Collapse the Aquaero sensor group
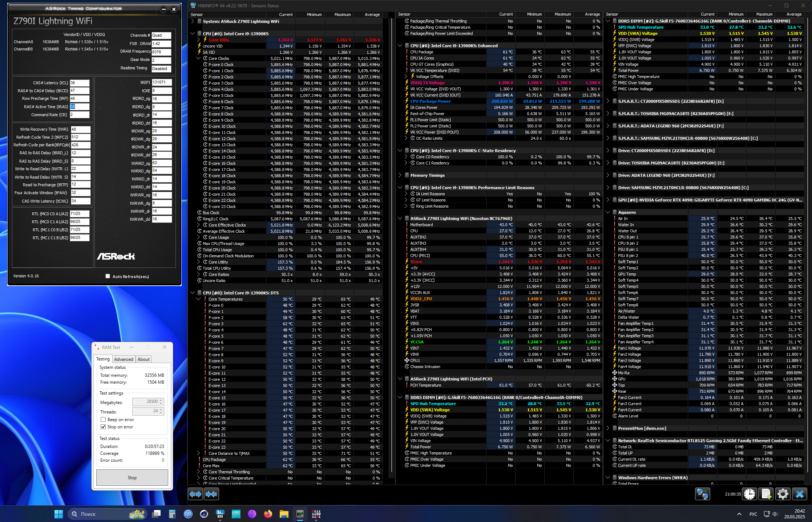The width and height of the screenshot is (812, 522). 608,212
